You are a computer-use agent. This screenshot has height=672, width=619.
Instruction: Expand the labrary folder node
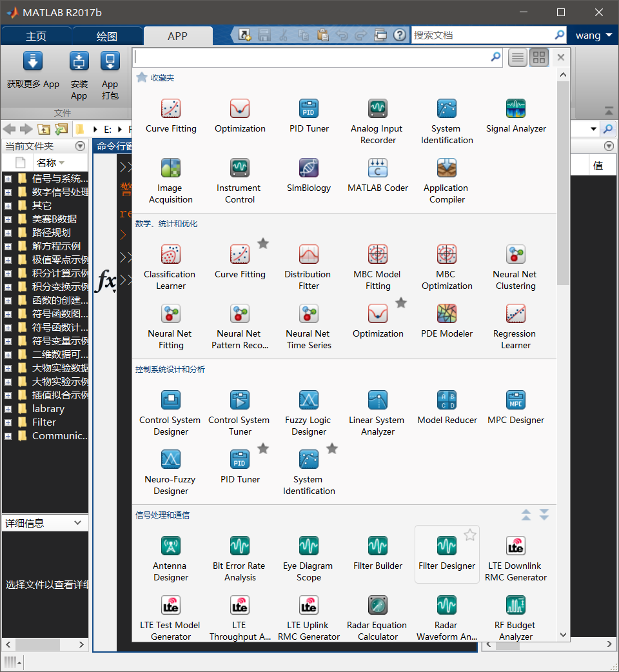pos(8,409)
